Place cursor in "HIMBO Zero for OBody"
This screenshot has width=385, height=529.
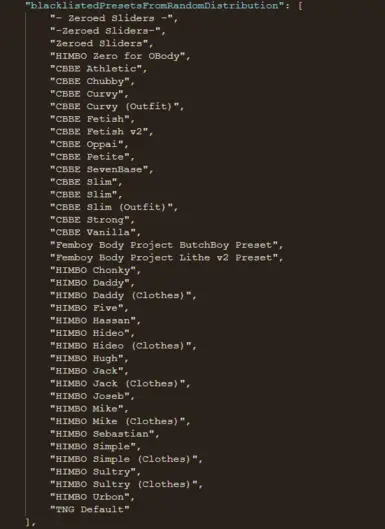pos(120,56)
